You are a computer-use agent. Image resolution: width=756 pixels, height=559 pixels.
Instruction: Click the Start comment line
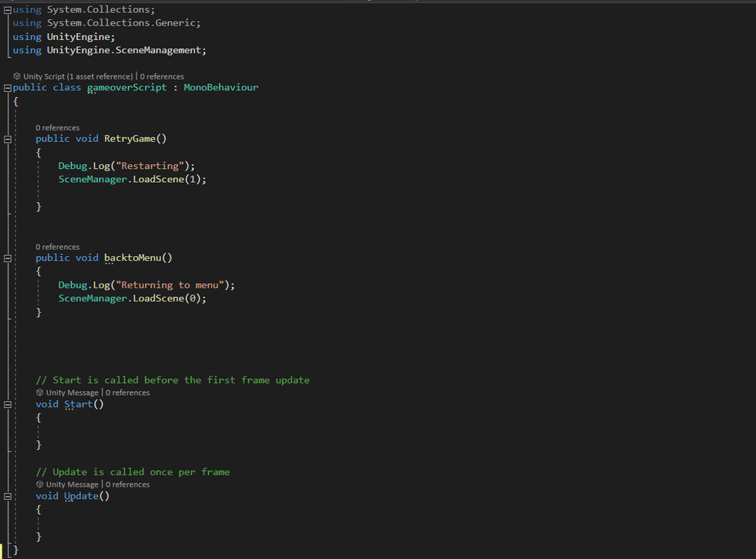tap(173, 380)
